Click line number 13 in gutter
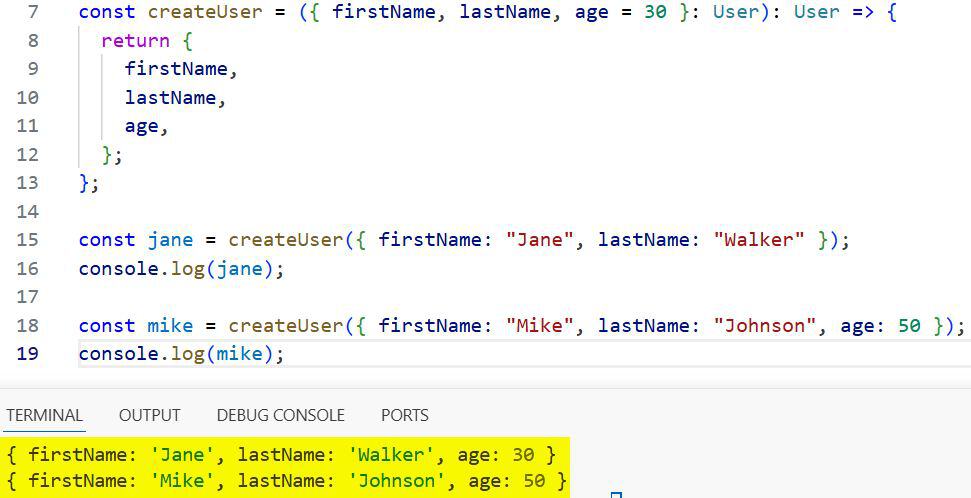The width and height of the screenshot is (971, 498). pyautogui.click(x=27, y=183)
